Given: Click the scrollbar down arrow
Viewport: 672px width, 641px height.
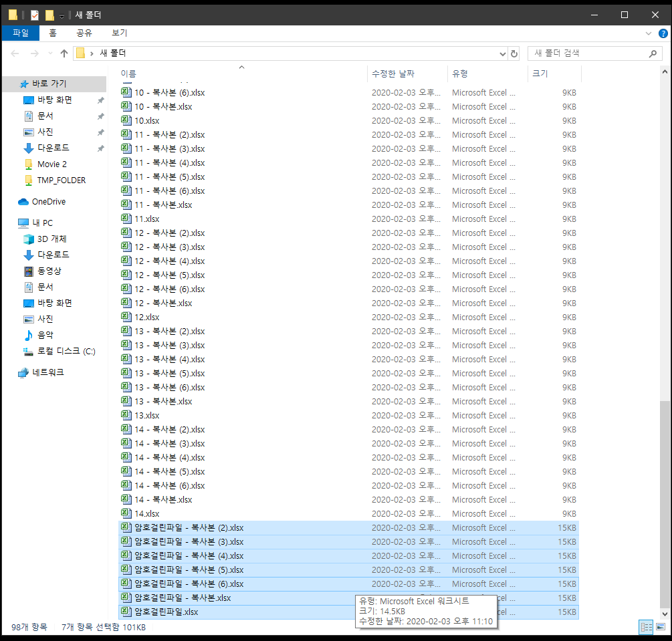Looking at the screenshot, I should (664, 614).
